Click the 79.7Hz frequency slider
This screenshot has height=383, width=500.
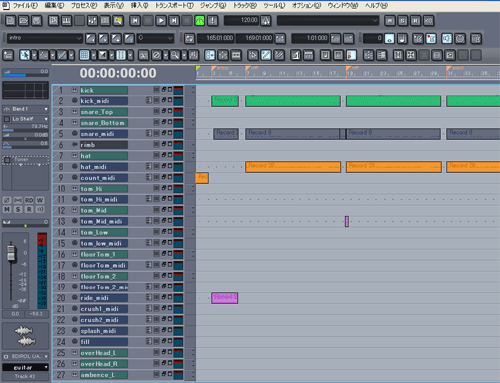(x=25, y=128)
